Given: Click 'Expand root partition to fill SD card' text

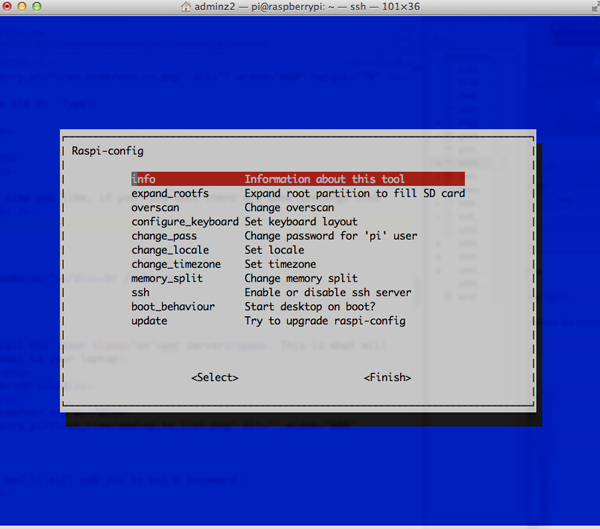Looking at the screenshot, I should click(x=355, y=193).
